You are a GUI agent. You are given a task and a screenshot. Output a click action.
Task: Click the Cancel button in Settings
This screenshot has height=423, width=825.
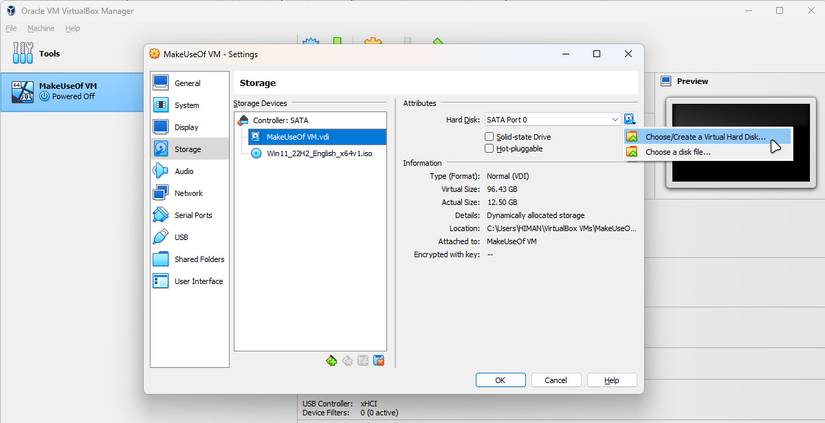[x=556, y=380]
